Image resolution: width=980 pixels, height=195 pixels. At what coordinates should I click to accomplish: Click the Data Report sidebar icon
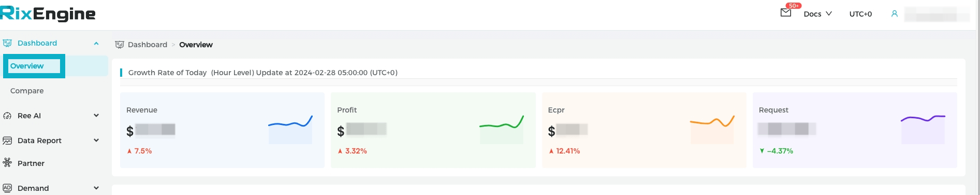[x=7, y=141]
